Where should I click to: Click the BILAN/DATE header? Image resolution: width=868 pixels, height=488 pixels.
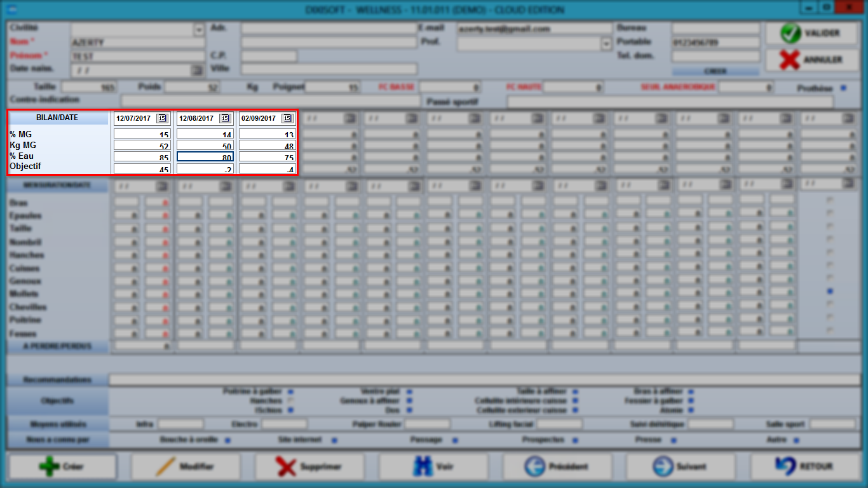tap(58, 118)
